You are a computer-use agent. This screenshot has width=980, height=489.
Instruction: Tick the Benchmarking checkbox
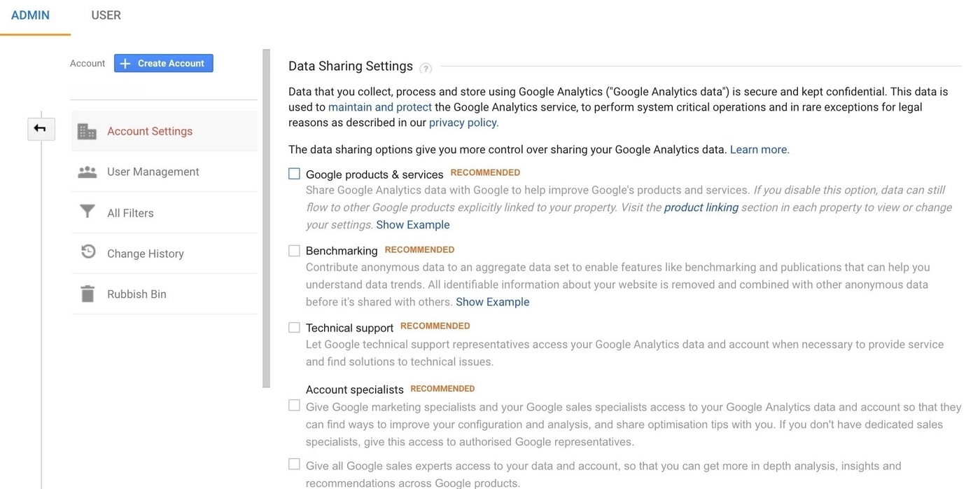coord(294,250)
